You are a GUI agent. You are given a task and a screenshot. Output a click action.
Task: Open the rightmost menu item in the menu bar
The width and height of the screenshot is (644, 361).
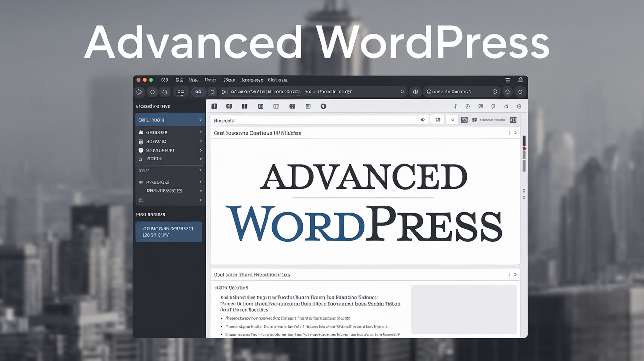click(277, 80)
